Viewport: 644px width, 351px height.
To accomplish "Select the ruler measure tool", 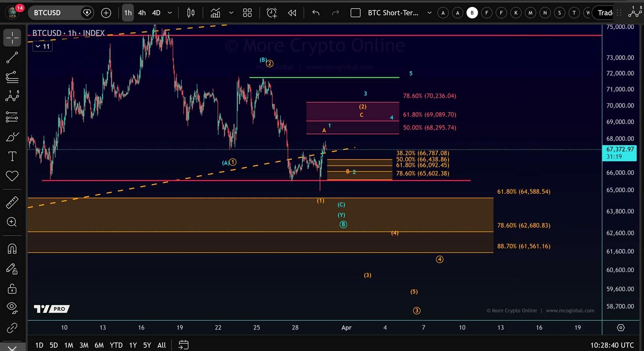I will (12, 202).
